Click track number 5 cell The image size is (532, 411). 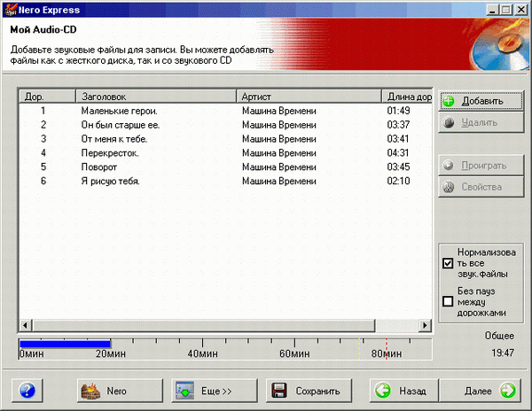[43, 167]
